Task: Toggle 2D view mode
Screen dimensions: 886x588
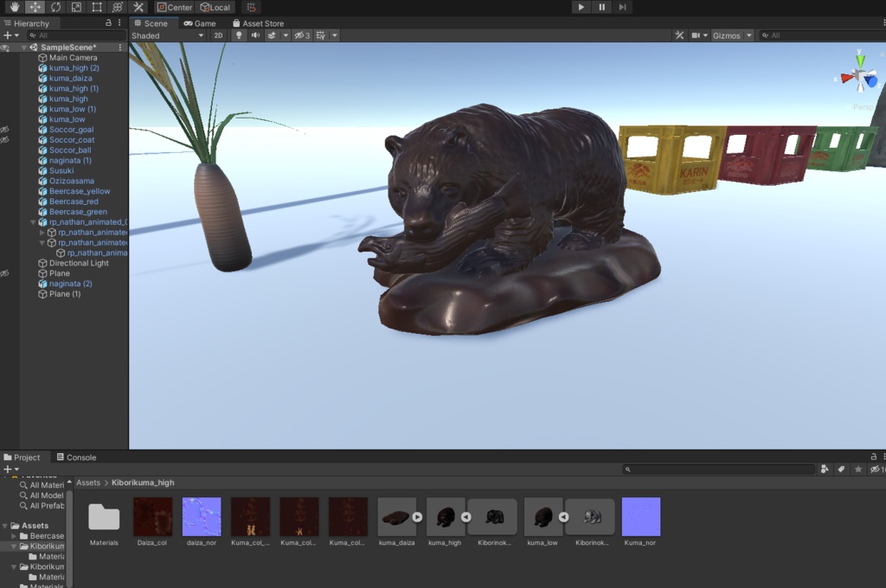Action: pos(218,35)
